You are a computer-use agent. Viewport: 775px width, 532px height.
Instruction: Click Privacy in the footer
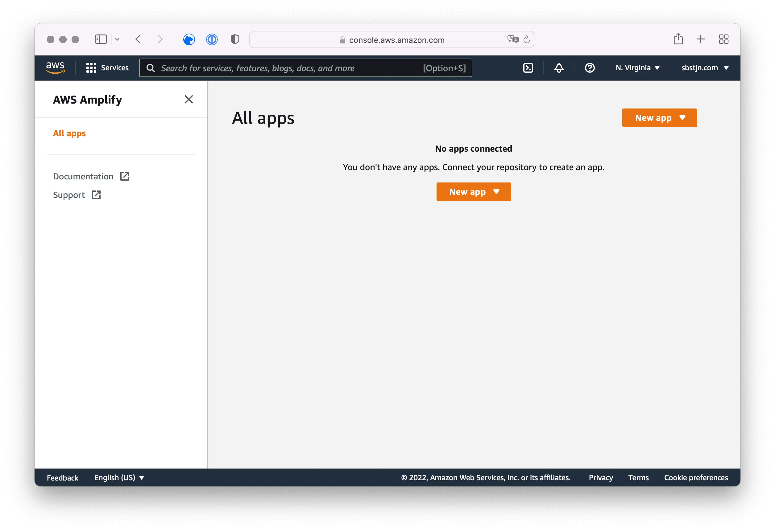point(600,477)
